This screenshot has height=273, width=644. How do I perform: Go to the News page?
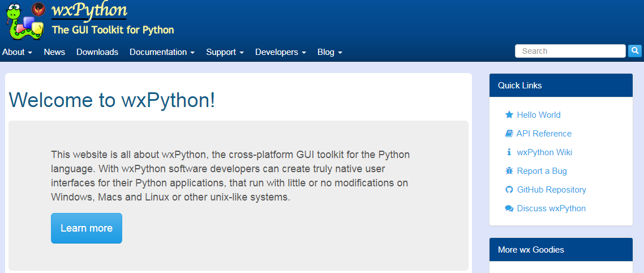click(x=54, y=52)
